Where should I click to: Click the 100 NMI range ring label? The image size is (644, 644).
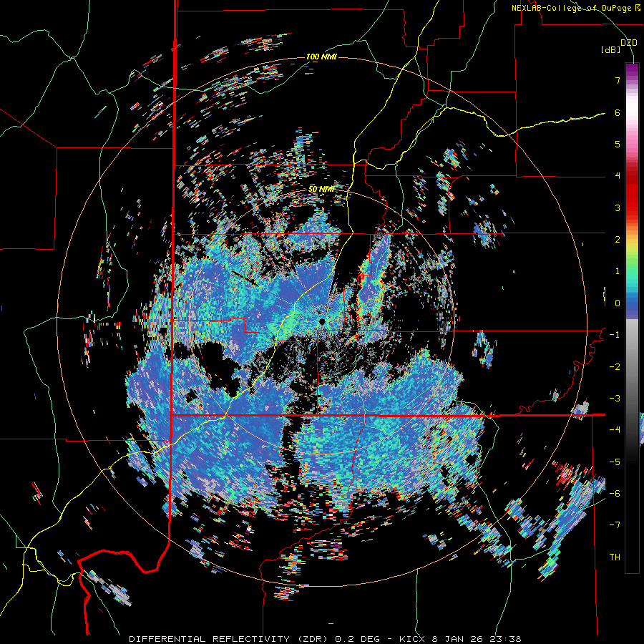[321, 57]
